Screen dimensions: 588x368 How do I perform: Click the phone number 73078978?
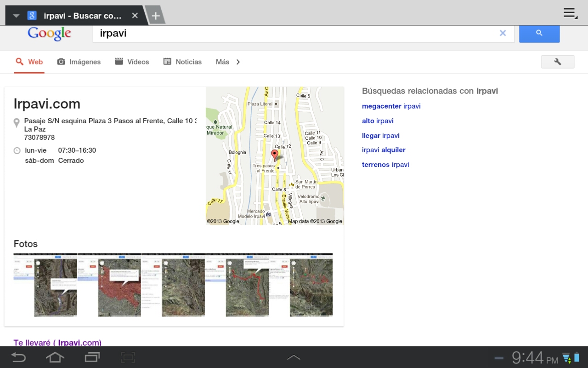coord(40,138)
